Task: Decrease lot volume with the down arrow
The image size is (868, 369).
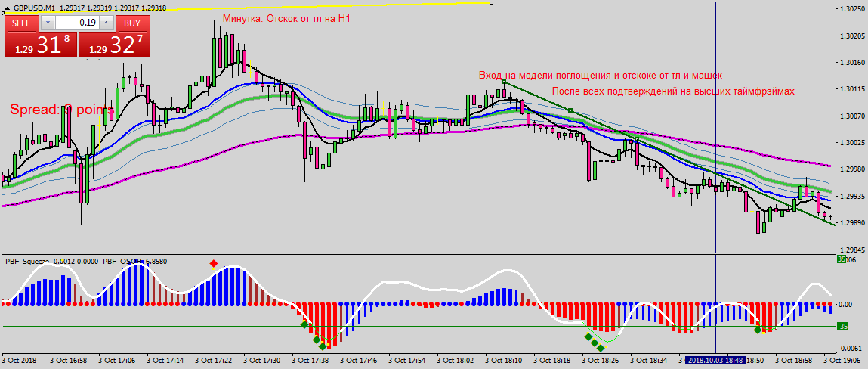Action: (48, 23)
